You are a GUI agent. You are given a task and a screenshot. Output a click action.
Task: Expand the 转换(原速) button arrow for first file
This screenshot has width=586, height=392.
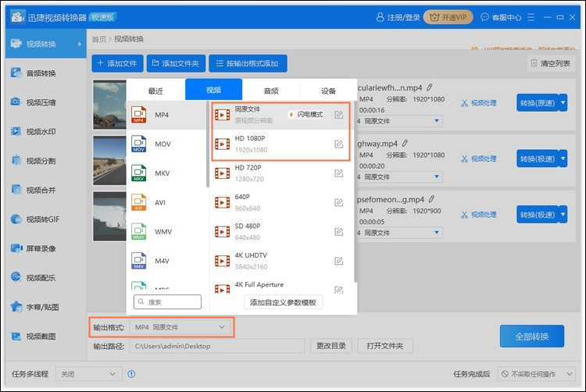click(x=563, y=102)
